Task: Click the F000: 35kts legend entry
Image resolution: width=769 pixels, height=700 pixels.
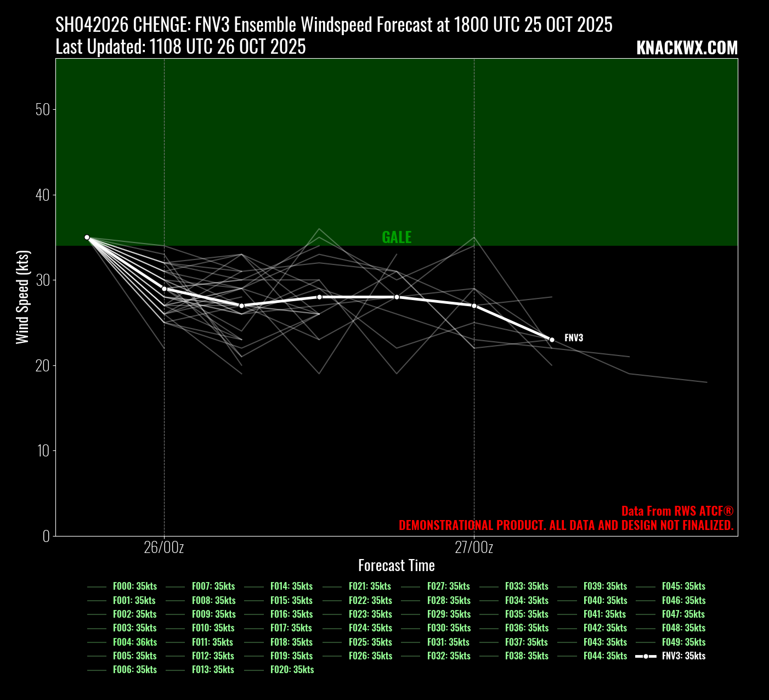Action: tap(134, 586)
